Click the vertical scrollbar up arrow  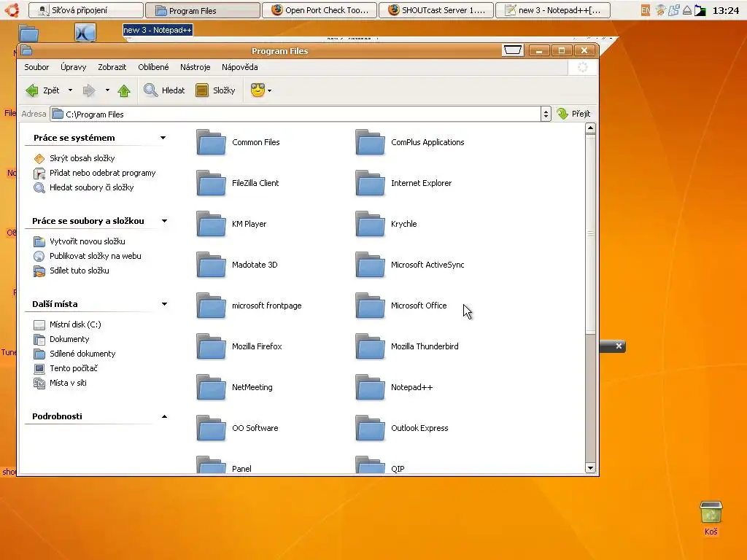590,128
